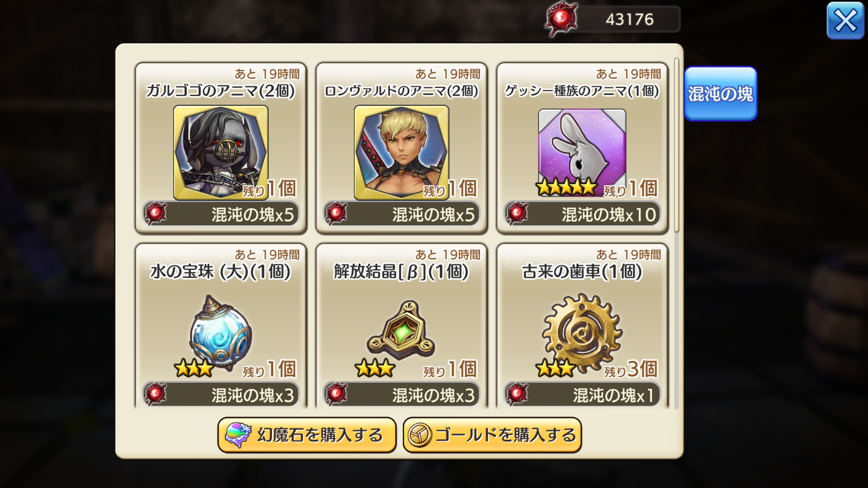Select the ロンヴァルド character portrait

[x=402, y=153]
